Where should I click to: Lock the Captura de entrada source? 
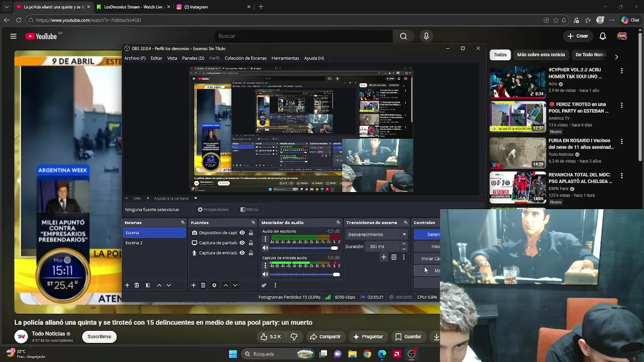[x=251, y=253]
